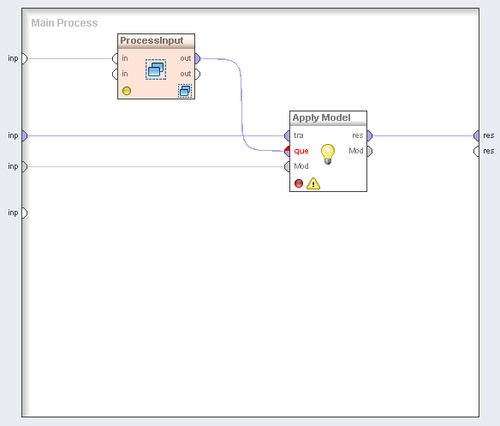Click the red 'que' port on Apply Model
Image resolution: width=500 pixels, height=426 pixels.
tap(287, 151)
